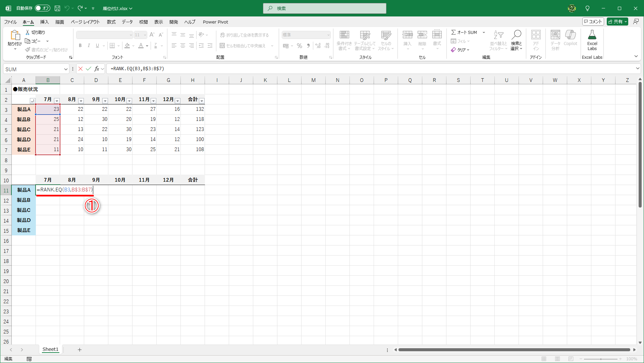This screenshot has height=363, width=644.
Task: Expand the number format dropdown showing 標準
Action: 328,35
